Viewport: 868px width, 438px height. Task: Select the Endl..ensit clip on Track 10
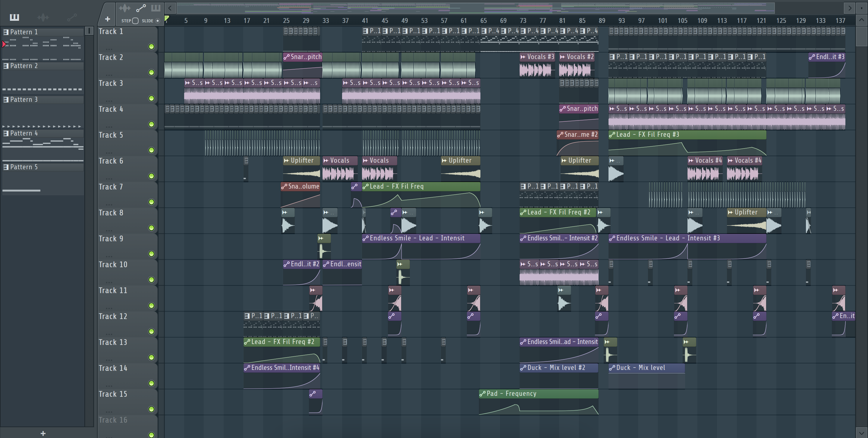(342, 273)
